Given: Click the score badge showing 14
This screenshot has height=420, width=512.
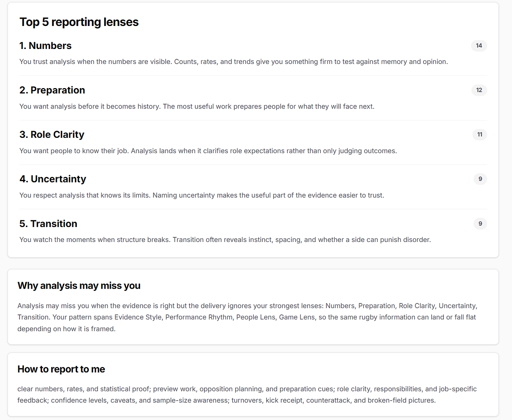Looking at the screenshot, I should [479, 46].
